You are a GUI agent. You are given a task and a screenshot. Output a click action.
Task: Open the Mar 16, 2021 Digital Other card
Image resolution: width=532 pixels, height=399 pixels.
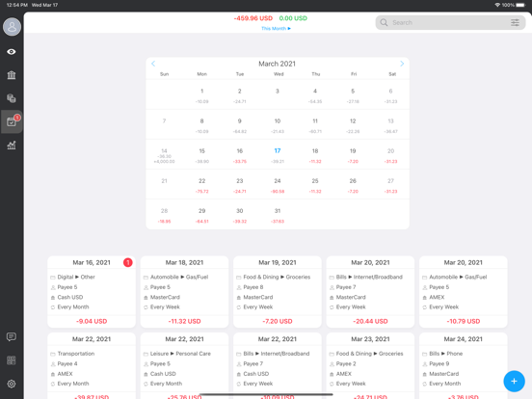pyautogui.click(x=92, y=292)
